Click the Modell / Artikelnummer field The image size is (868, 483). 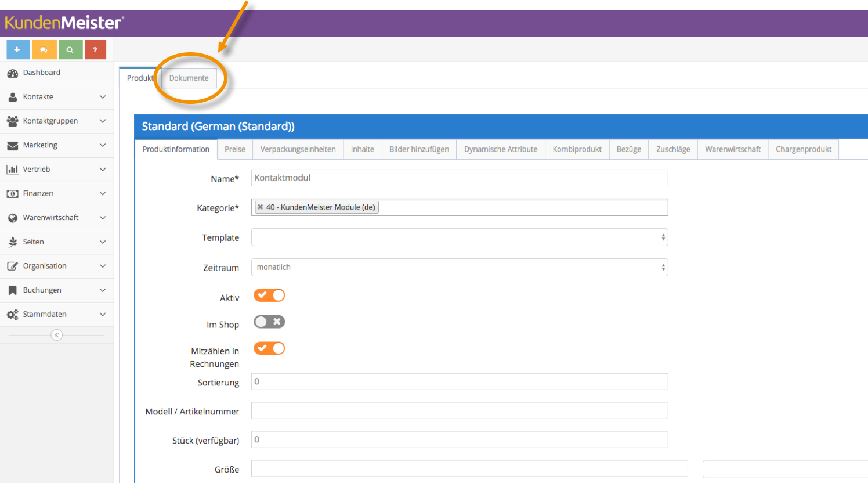coord(460,410)
